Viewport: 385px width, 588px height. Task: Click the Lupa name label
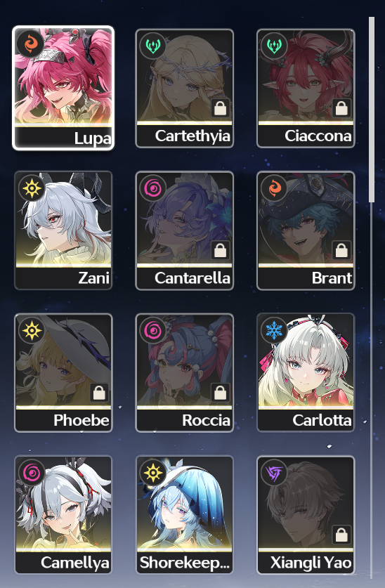(93, 138)
